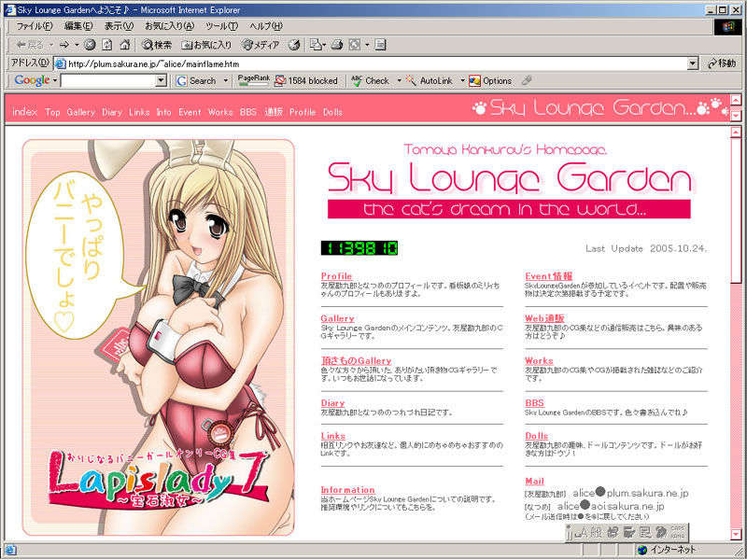Click the edit-page toolbar icon
Viewport: 747px width, 560px height.
coord(380,45)
